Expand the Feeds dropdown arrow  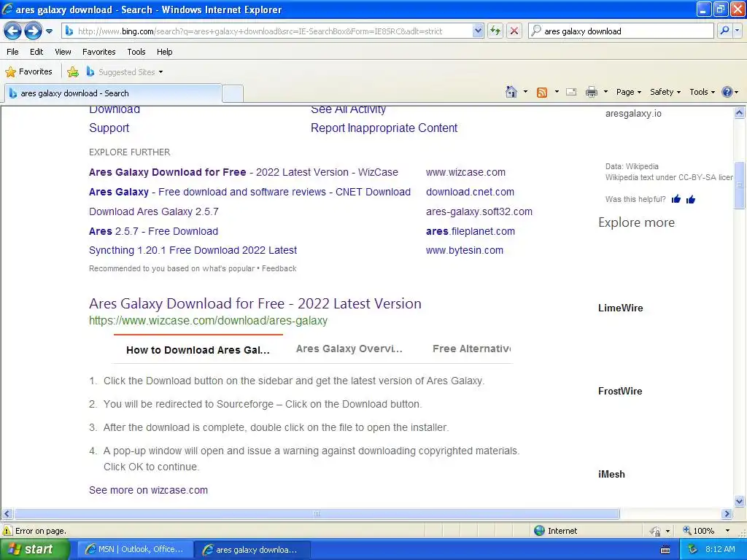[x=557, y=92]
